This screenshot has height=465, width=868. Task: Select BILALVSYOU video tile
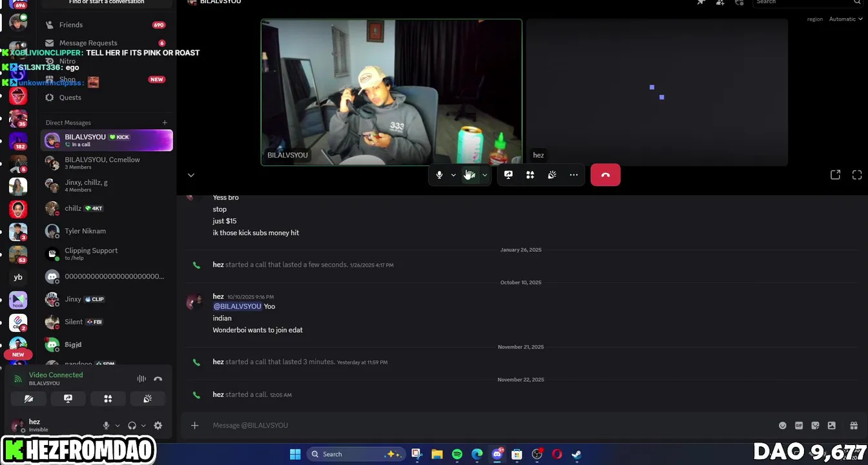pyautogui.click(x=391, y=92)
